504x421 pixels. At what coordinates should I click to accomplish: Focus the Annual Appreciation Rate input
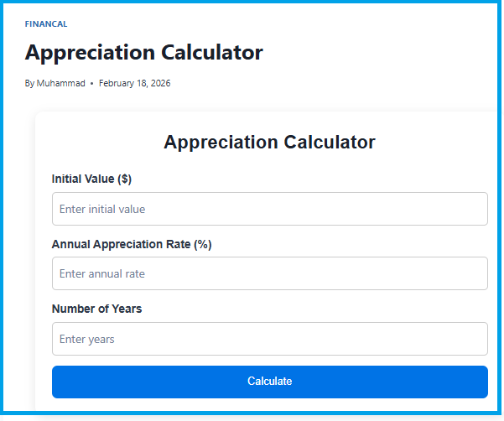pos(269,273)
